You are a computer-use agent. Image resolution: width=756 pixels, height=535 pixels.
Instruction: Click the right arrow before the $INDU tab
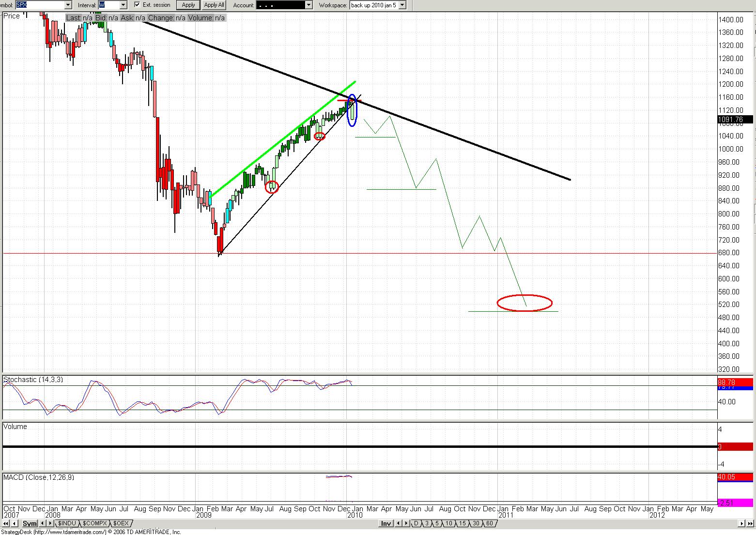pos(51,523)
